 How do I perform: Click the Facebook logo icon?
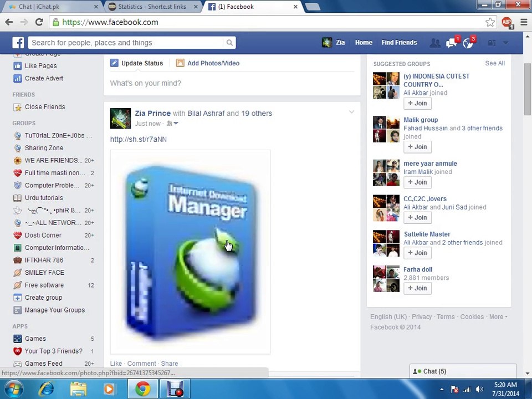[18, 43]
